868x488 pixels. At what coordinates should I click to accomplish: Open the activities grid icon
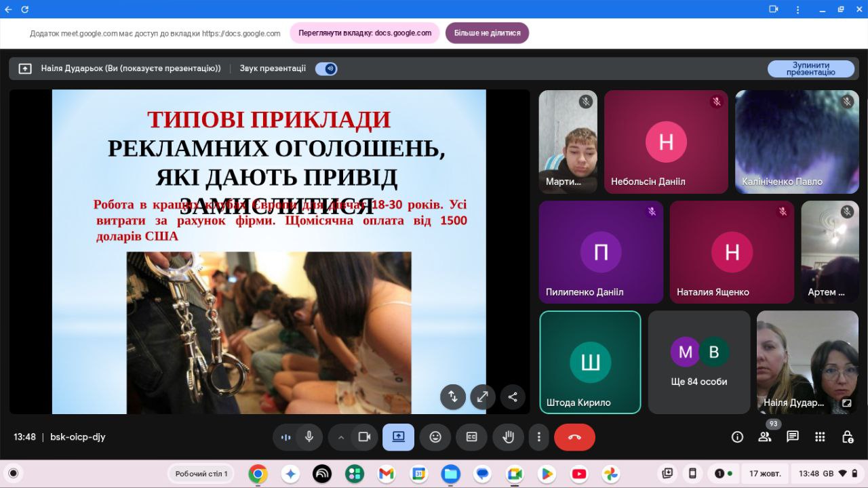click(x=820, y=437)
